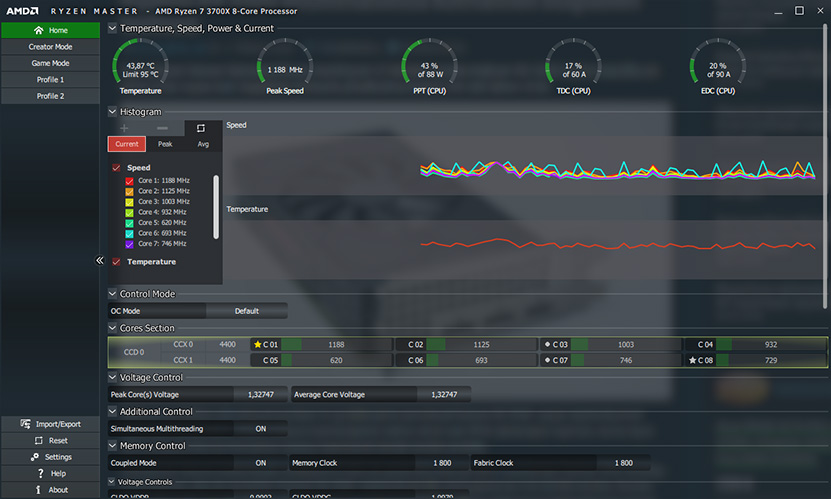Click the C 04 core speed bar
831x499 pixels.
coord(771,344)
